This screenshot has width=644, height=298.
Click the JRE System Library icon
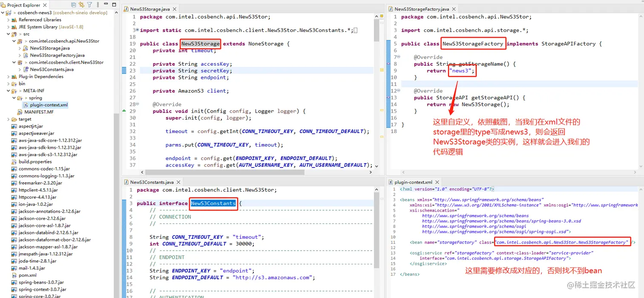pyautogui.click(x=14, y=27)
